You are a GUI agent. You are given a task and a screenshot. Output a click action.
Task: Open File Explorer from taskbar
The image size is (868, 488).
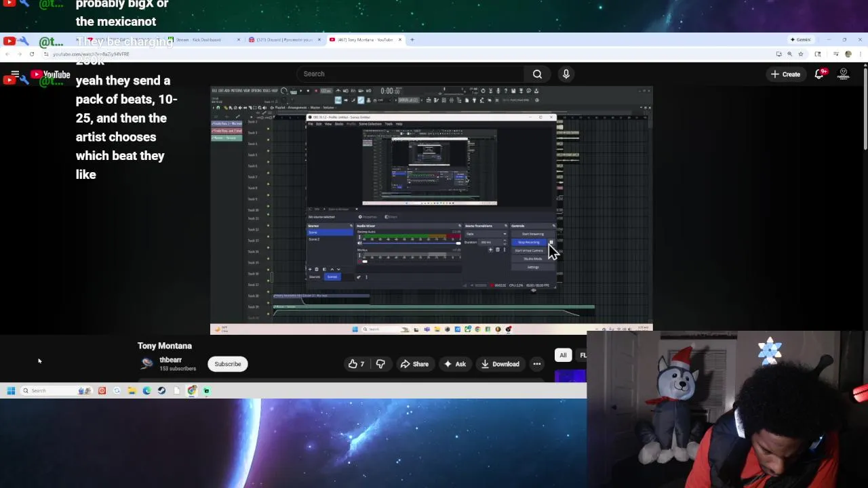coord(132,390)
